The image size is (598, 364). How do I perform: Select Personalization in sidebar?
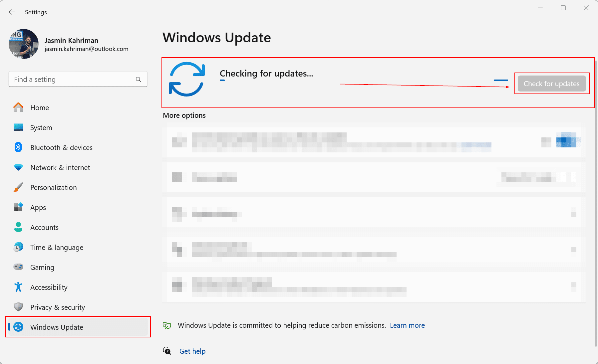(x=78, y=187)
